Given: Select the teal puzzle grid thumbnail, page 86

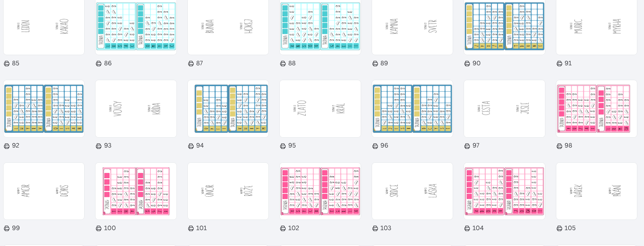Looking at the screenshot, I should (x=136, y=27).
